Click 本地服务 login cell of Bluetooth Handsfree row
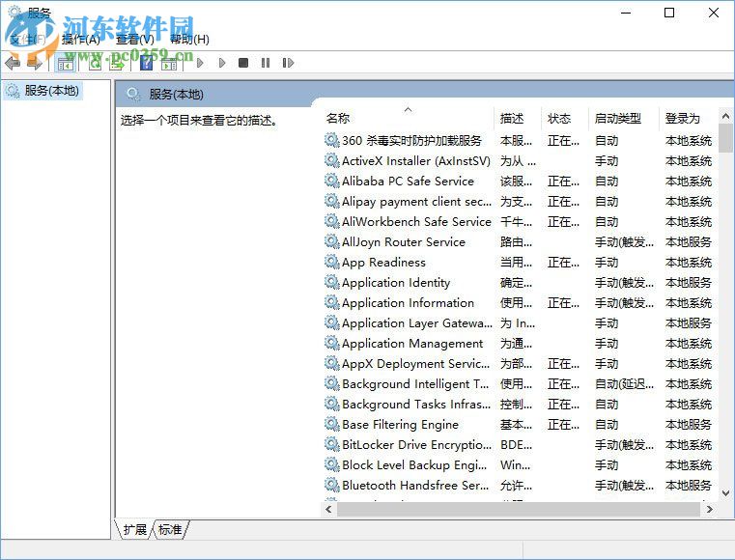735x560 pixels. tap(689, 486)
